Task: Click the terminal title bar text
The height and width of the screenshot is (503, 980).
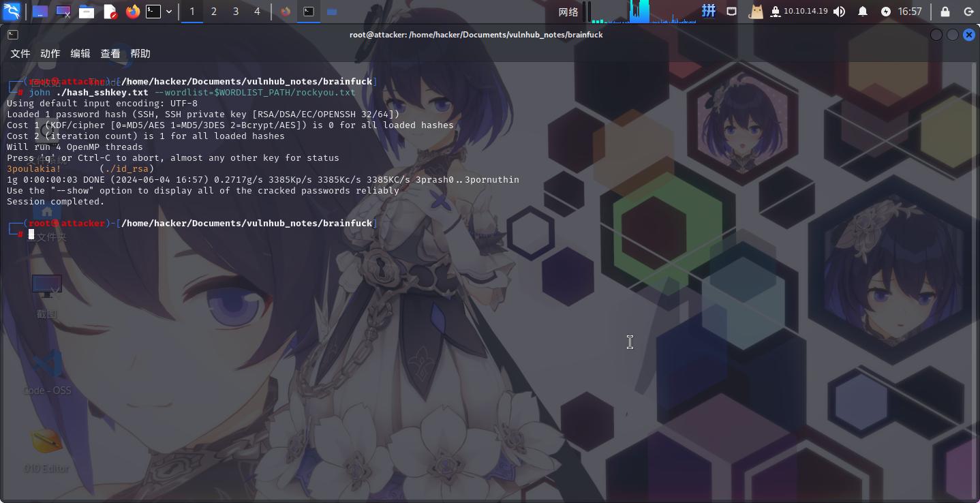Action: click(x=476, y=35)
